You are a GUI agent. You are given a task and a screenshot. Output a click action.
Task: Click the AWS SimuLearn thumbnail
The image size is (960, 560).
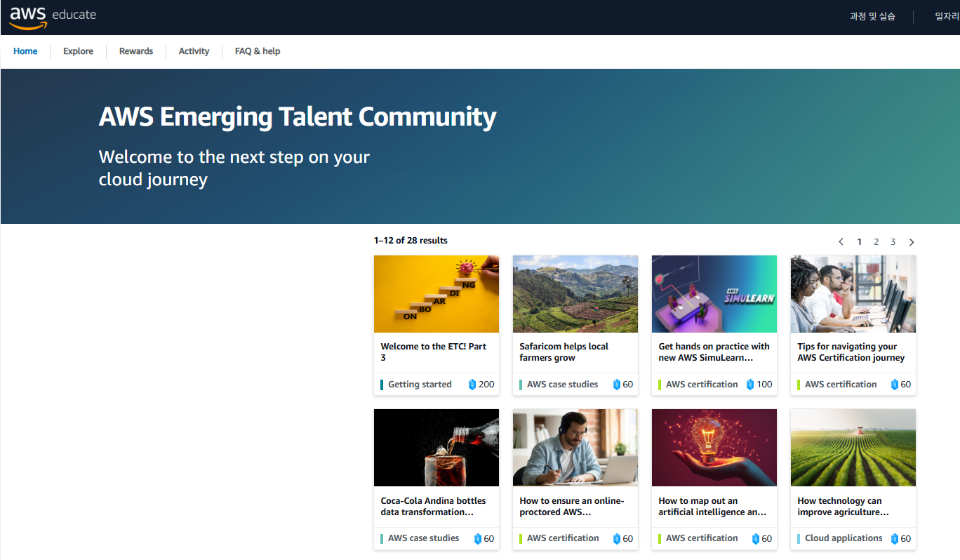(x=714, y=294)
